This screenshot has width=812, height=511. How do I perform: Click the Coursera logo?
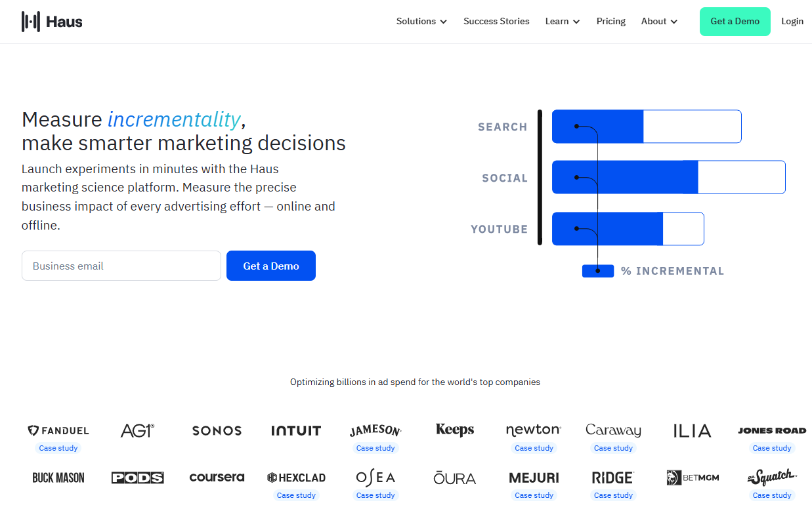click(x=217, y=478)
